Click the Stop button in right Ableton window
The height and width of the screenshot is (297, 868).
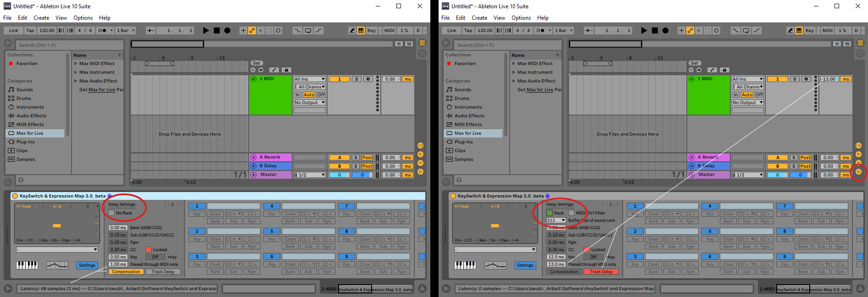coord(655,31)
